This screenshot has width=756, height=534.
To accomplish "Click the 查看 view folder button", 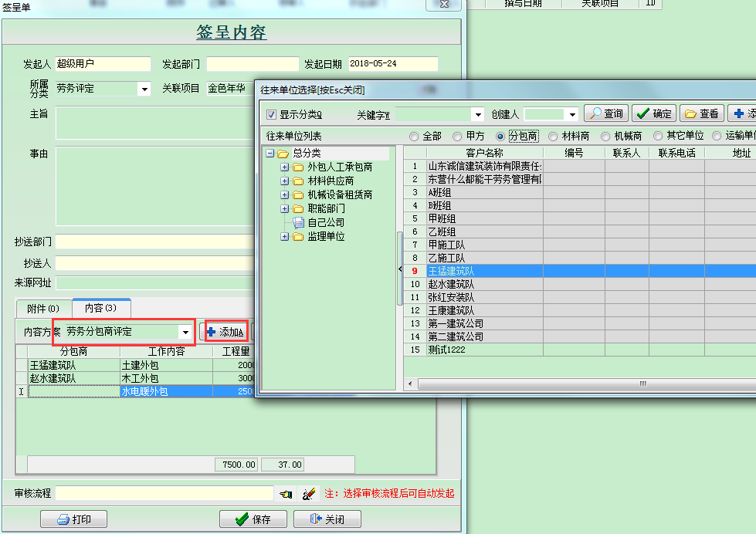I will [701, 113].
